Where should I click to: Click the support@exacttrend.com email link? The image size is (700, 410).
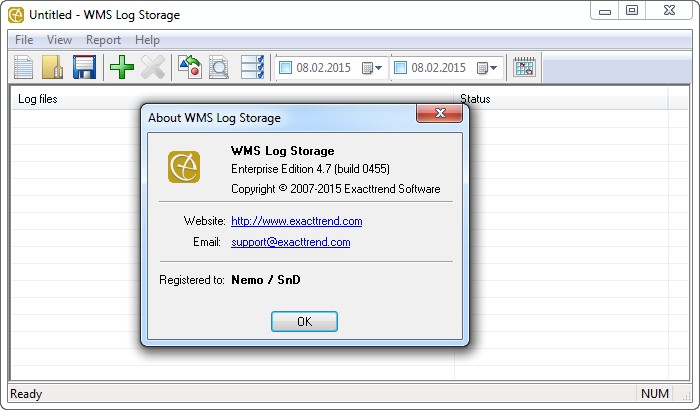291,242
